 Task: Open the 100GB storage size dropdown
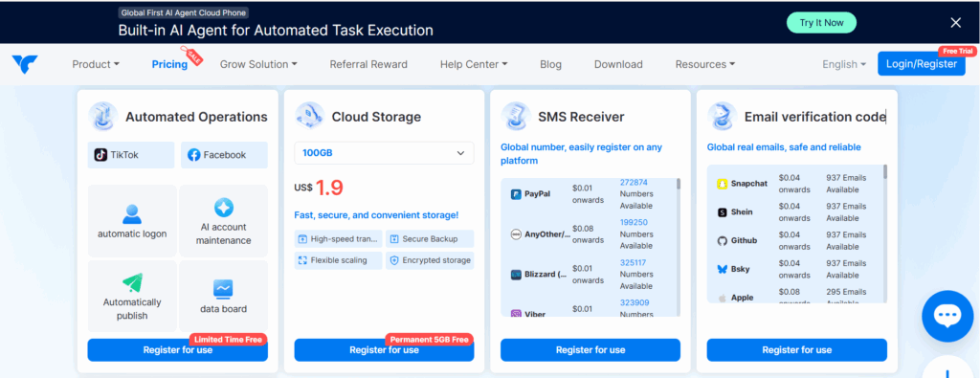click(384, 153)
